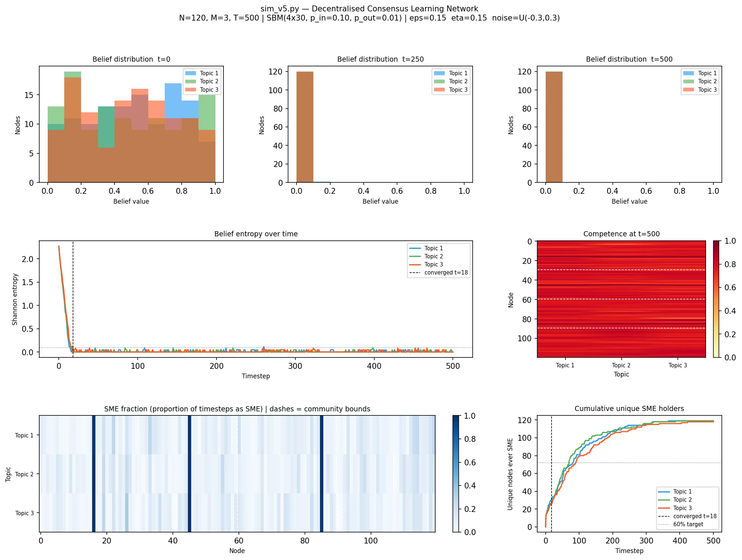742x560 pixels.
Task: Click the 'Competence at t=500' plot title
Action: (x=621, y=234)
